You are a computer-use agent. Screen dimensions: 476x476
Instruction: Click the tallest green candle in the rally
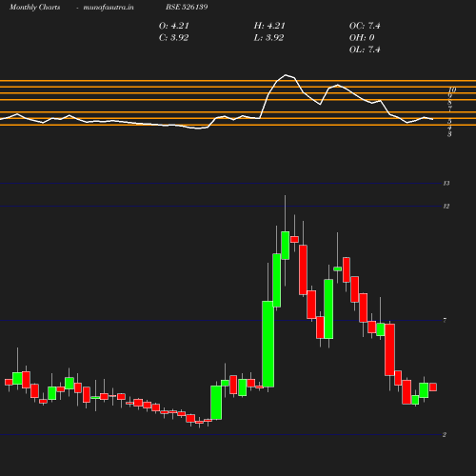coord(268,344)
